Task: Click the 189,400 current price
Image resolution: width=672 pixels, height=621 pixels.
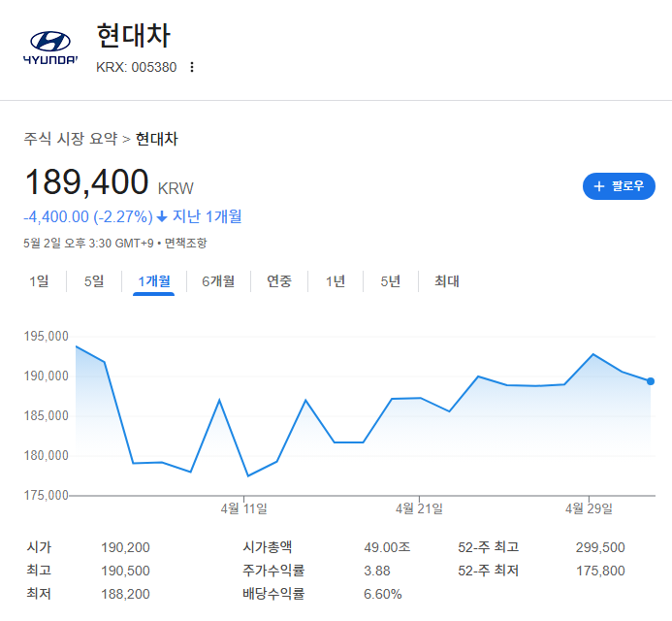Action: [x=87, y=181]
